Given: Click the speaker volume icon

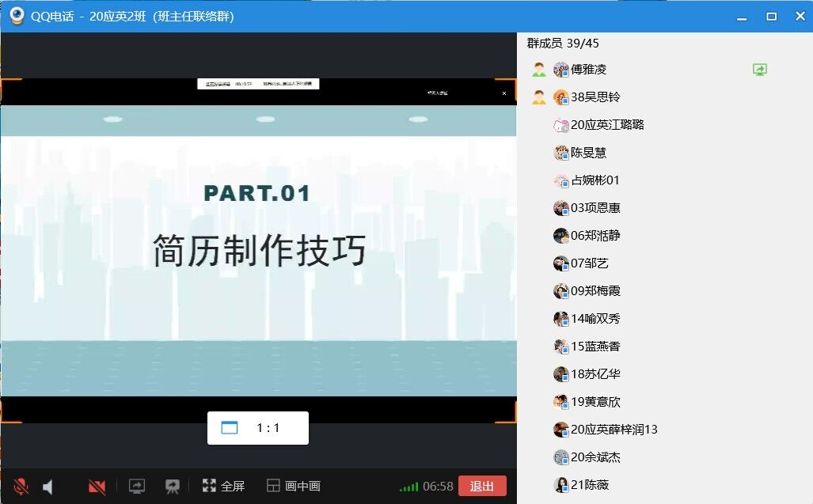Looking at the screenshot, I should pos(48,487).
